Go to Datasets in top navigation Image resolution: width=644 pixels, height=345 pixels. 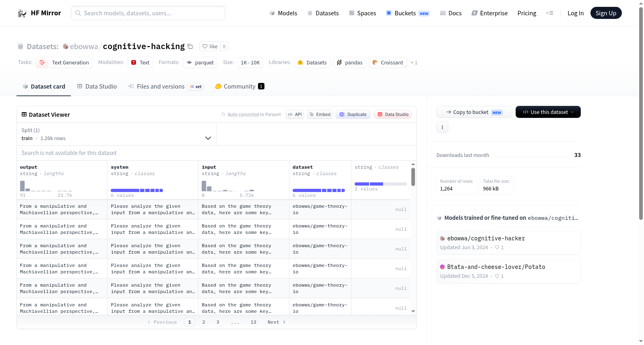(x=323, y=13)
